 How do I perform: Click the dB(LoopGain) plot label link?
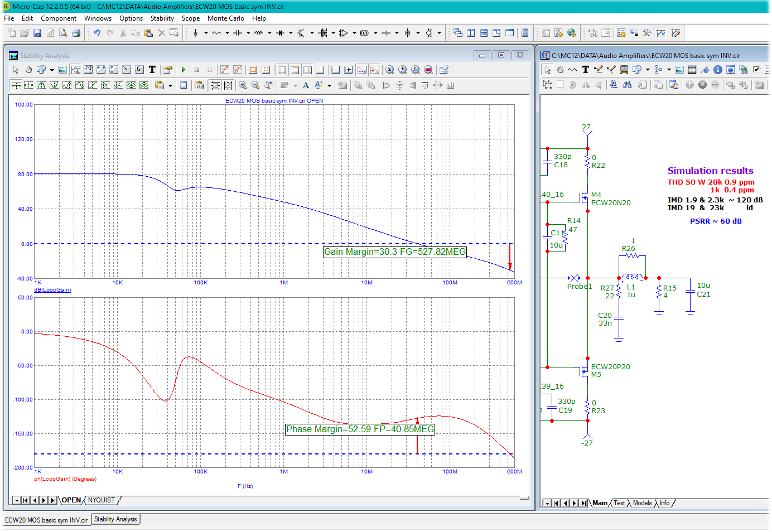click(52, 290)
